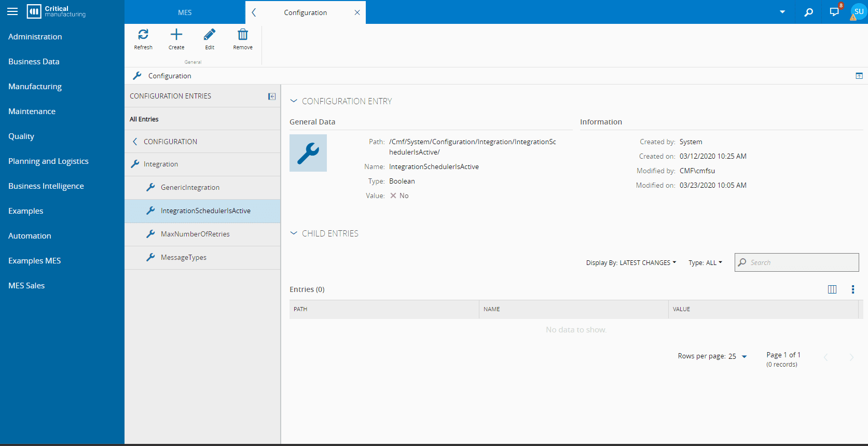
Task: Toggle the hamburger navigation menu
Action: point(12,11)
